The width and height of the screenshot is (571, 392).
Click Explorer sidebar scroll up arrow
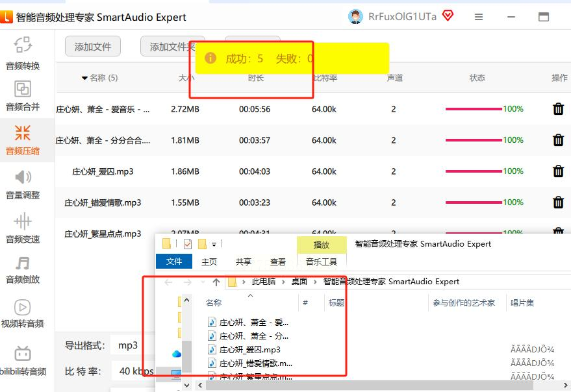pos(187,300)
